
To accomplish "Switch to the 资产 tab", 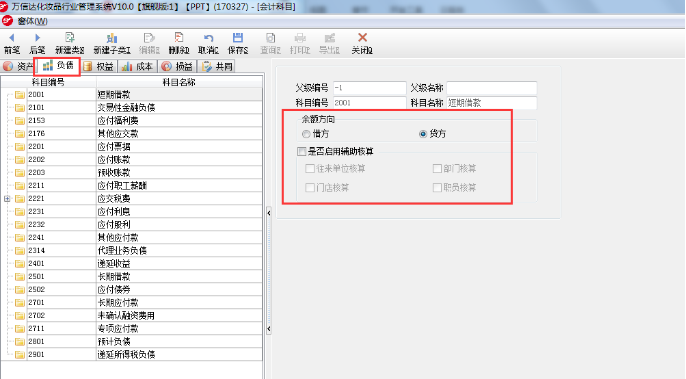I will click(18, 67).
